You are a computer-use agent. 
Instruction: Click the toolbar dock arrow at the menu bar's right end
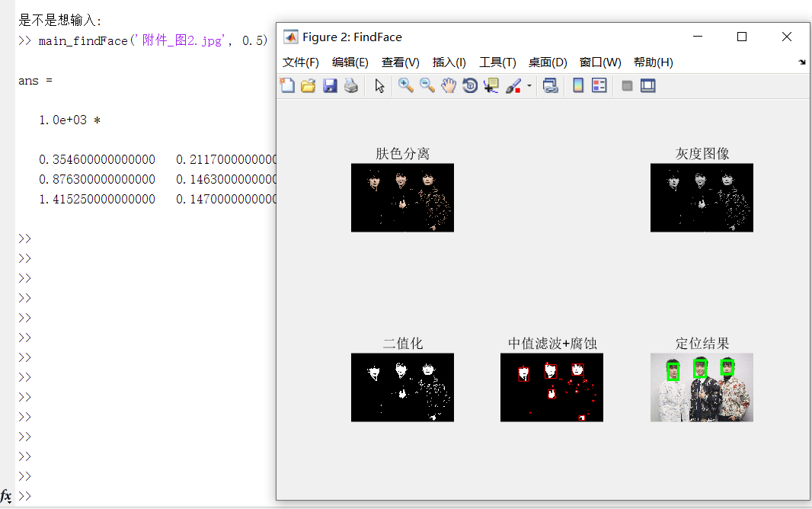(802, 62)
